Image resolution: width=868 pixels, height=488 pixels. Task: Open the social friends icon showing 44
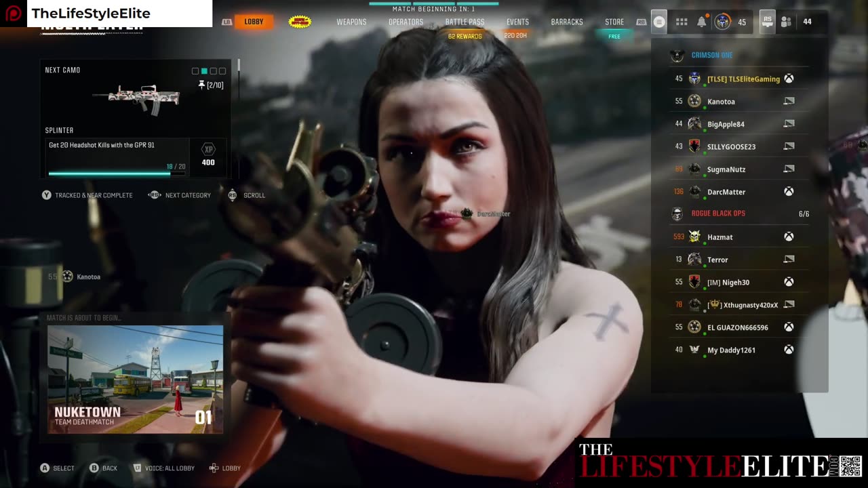786,22
